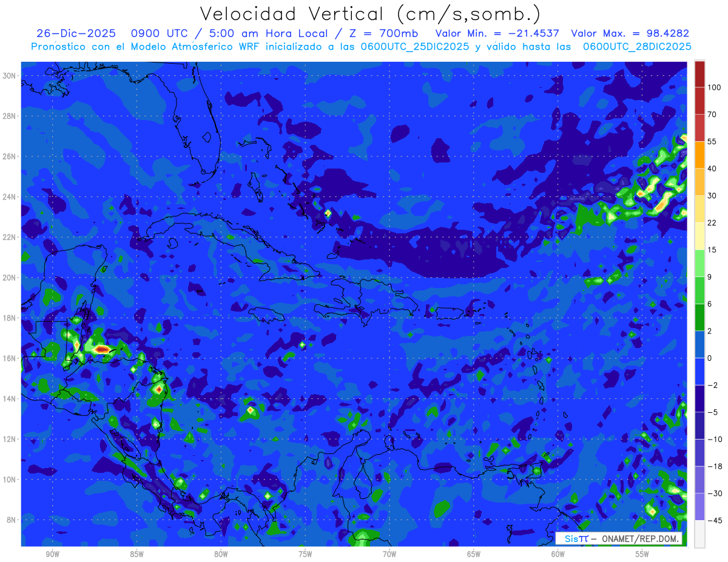This screenshot has width=728, height=562.
Task: Pick the yellow swatch between 22 and 30
Action: pyautogui.click(x=699, y=209)
